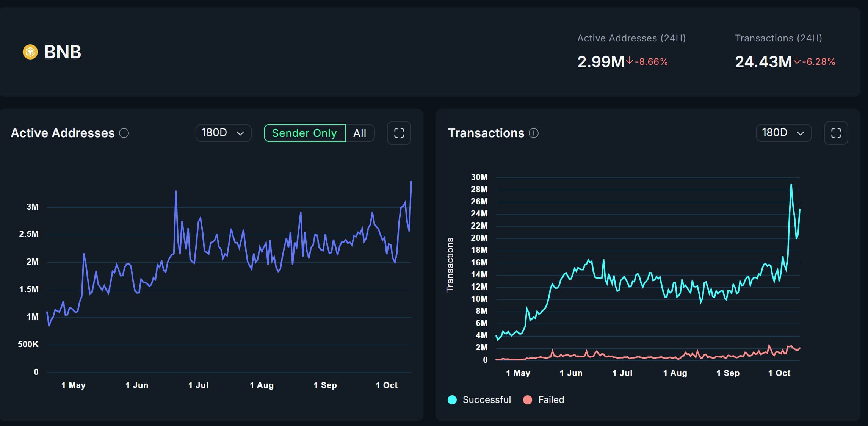Click the BNB coin logo icon
This screenshot has width=868, height=426.
[30, 52]
